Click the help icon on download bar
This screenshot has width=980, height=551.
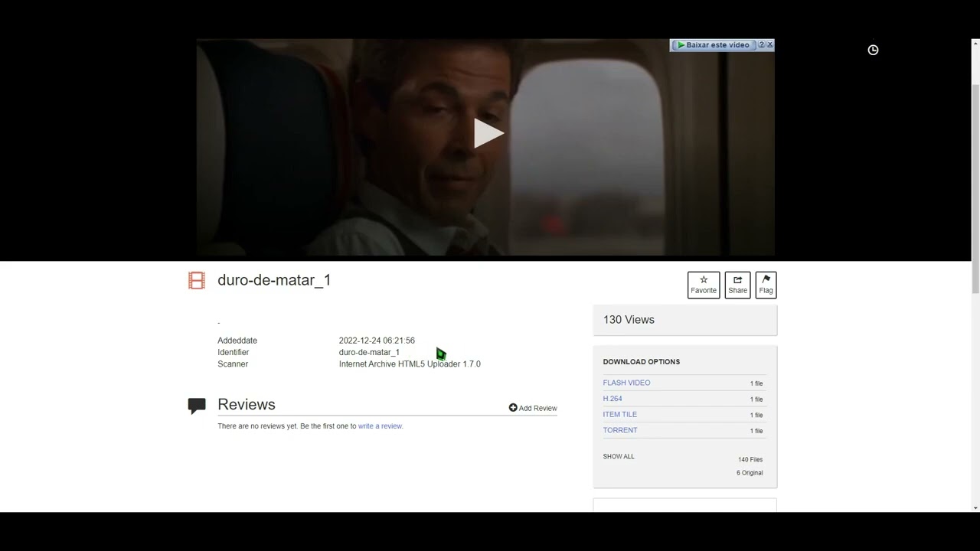pyautogui.click(x=761, y=45)
